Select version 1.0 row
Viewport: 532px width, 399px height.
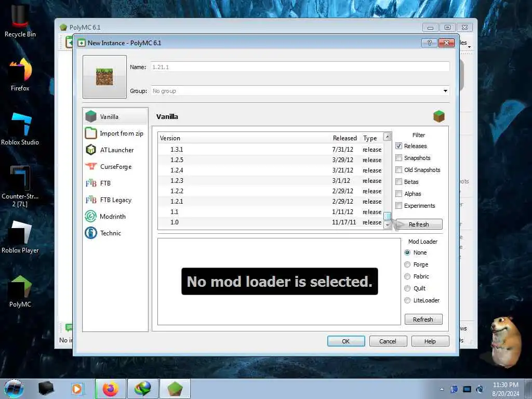pos(271,222)
